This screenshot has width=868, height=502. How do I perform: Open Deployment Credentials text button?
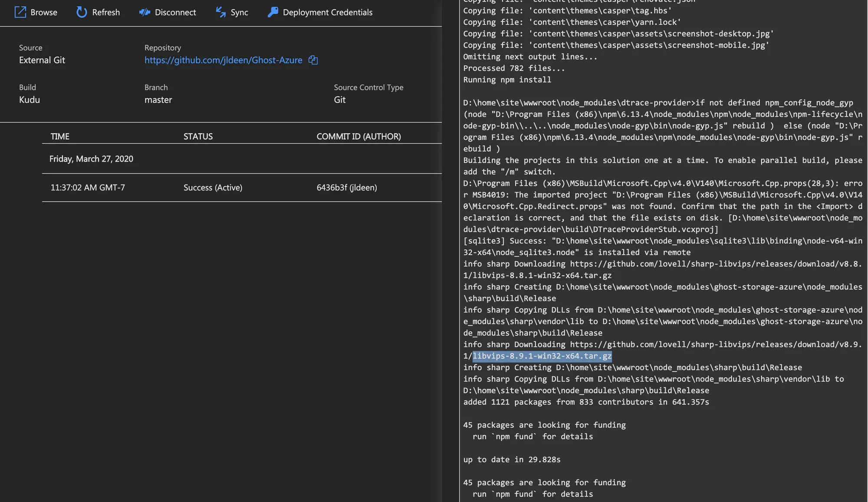tap(327, 12)
